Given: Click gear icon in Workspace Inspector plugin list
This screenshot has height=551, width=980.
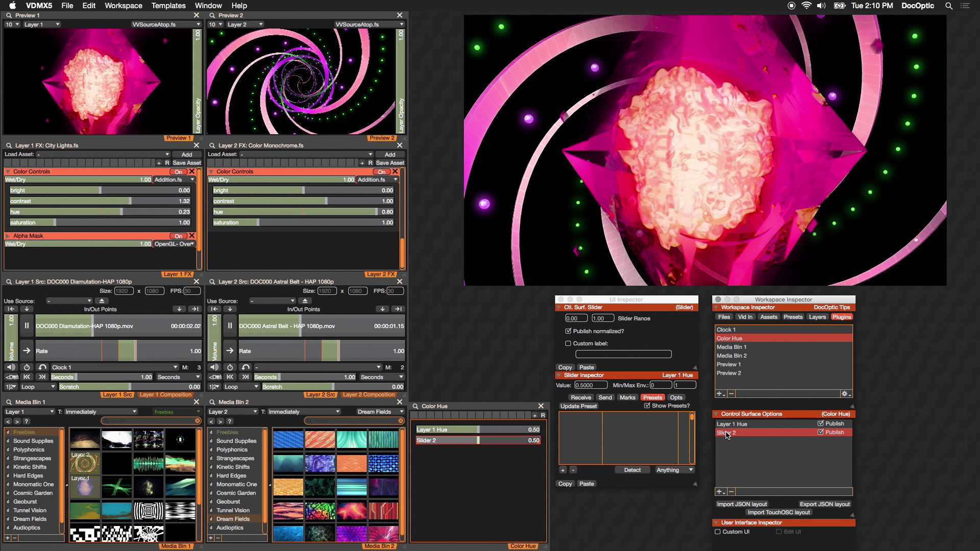Looking at the screenshot, I should tap(845, 394).
